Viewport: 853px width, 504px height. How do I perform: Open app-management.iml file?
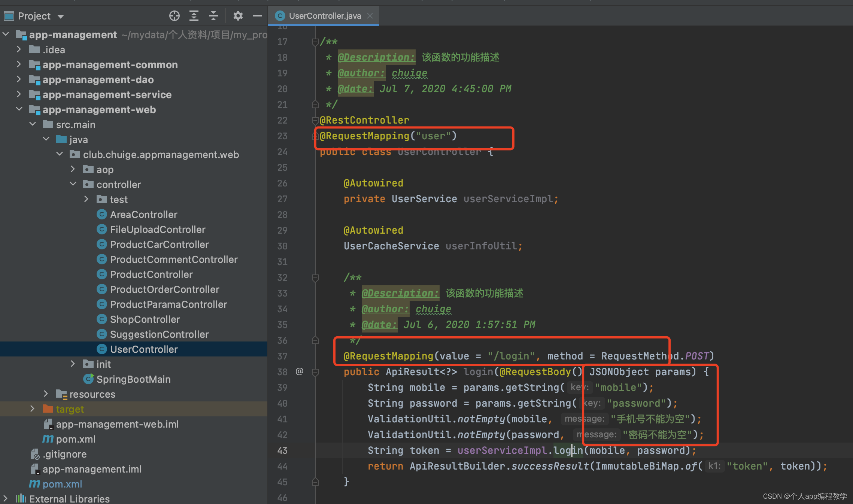[92, 469]
